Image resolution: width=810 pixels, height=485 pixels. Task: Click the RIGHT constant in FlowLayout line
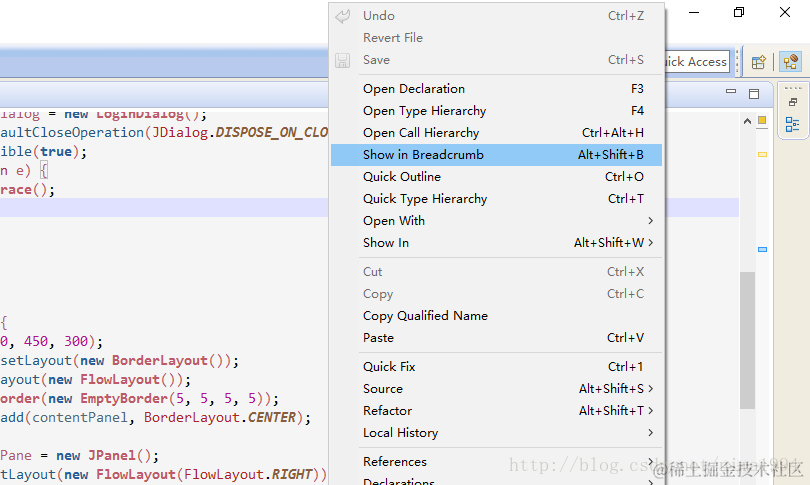pos(292,474)
